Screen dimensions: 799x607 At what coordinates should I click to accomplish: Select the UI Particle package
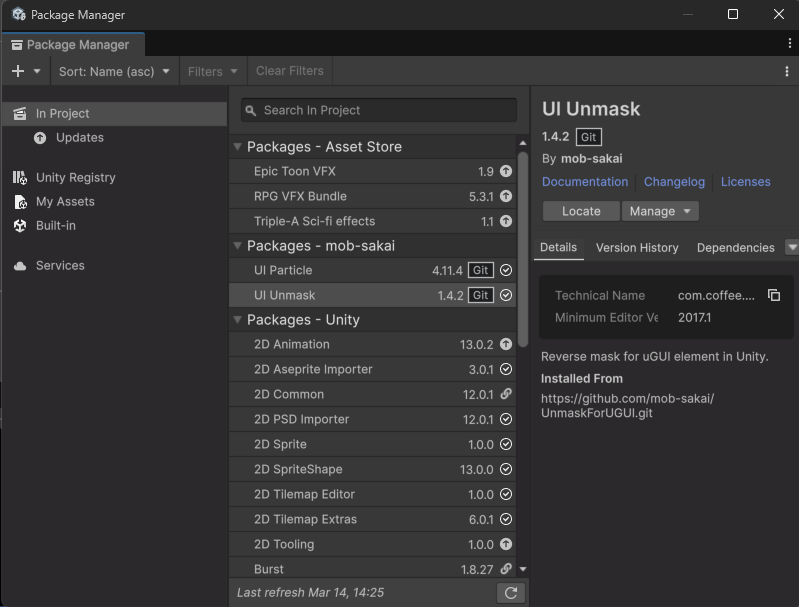(372, 270)
